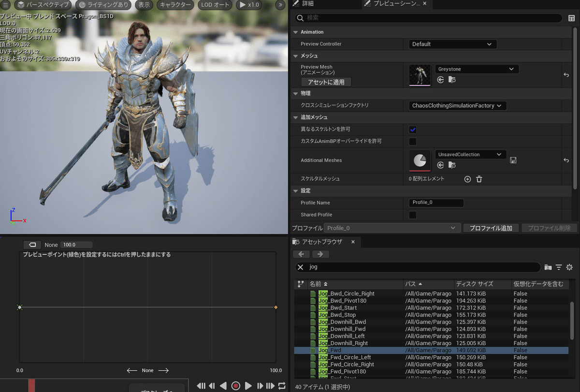
Task: Click the Profile Name input field
Action: 436,203
